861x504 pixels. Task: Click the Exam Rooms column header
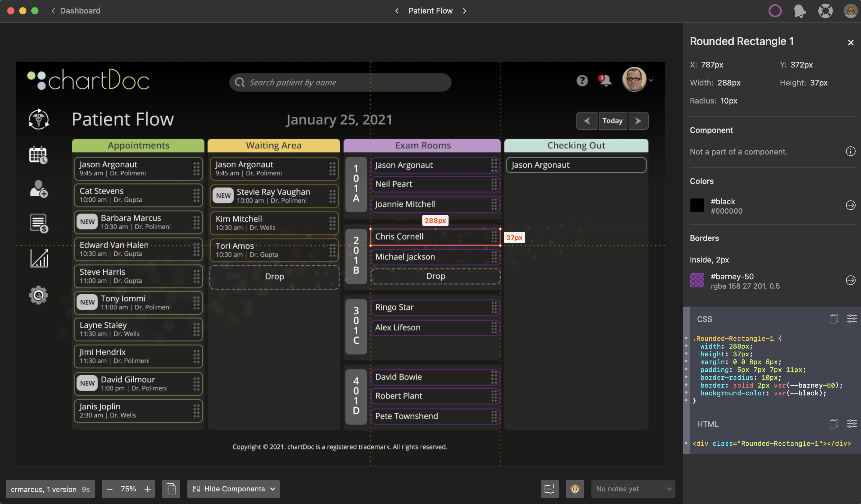tap(422, 145)
